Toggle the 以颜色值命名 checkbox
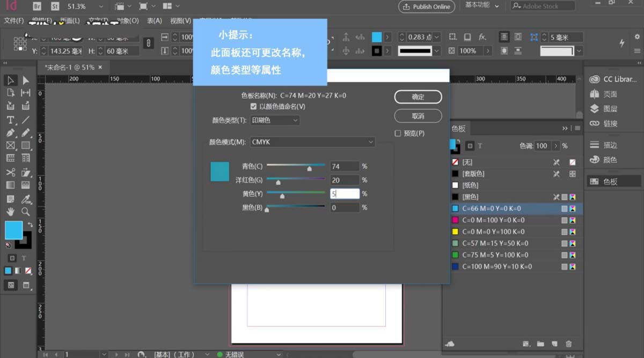The image size is (644, 358). (x=253, y=106)
